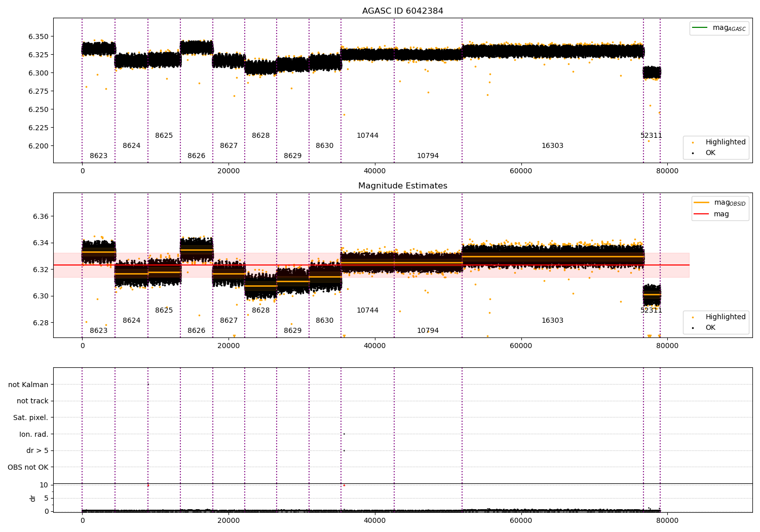Click obsid label 16303 in Magnitude Estimates plot
The image size is (760, 532).
coord(552,321)
